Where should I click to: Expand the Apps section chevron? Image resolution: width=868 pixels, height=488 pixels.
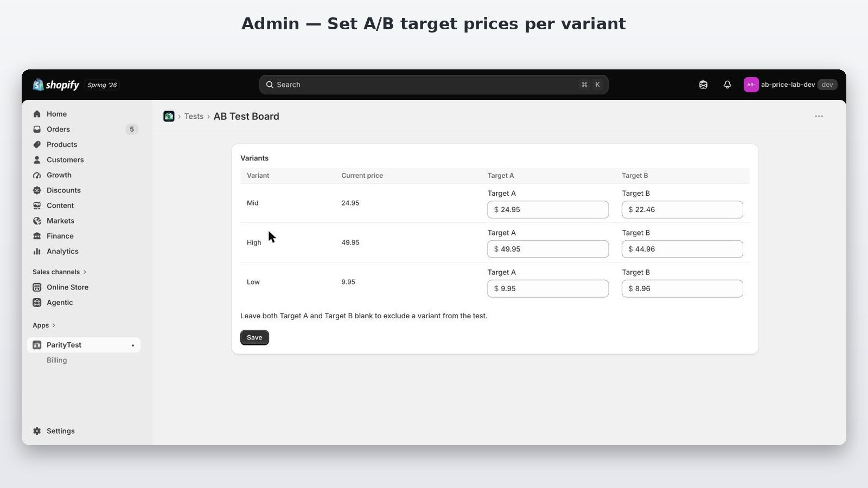coord(54,325)
